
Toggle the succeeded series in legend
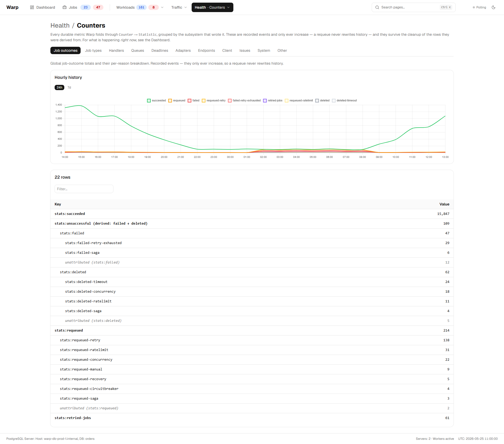pos(156,100)
